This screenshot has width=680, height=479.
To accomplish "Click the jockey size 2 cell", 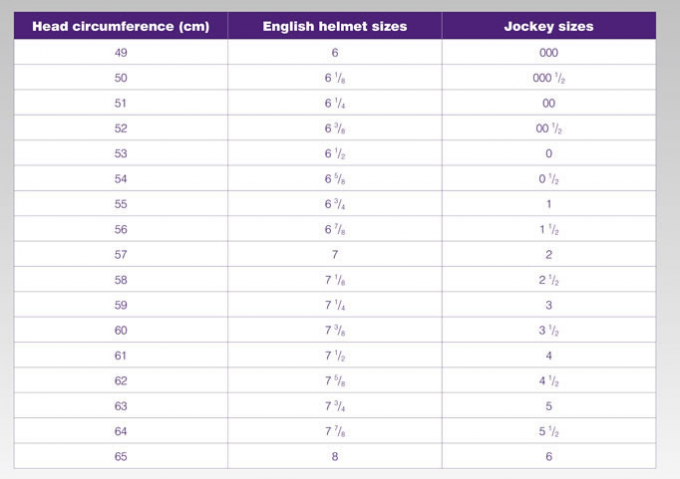I will click(x=549, y=254).
